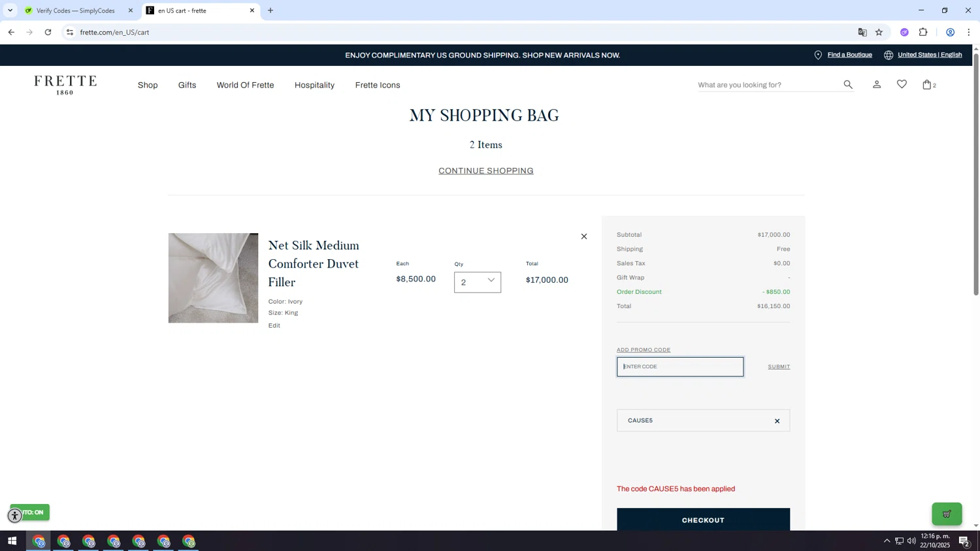Screen dimensions: 980x551
Task: Click the network tray icon
Action: click(x=899, y=541)
